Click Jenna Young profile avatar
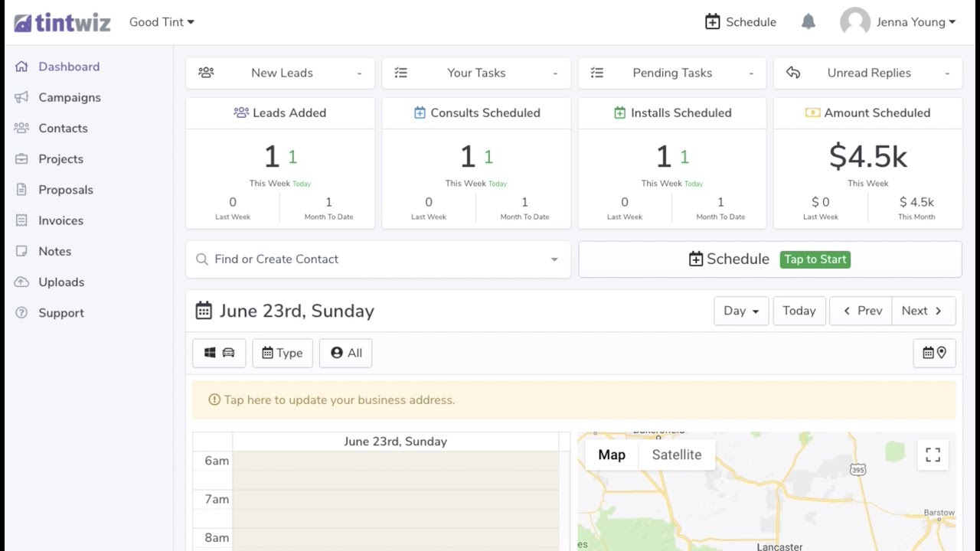980x551 pixels. (x=855, y=22)
